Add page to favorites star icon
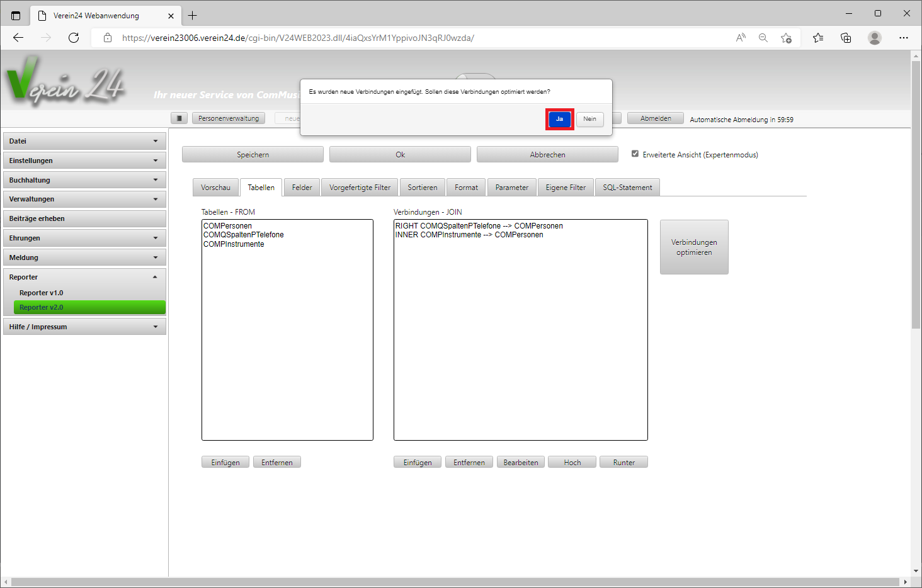Image resolution: width=922 pixels, height=588 pixels. click(786, 38)
